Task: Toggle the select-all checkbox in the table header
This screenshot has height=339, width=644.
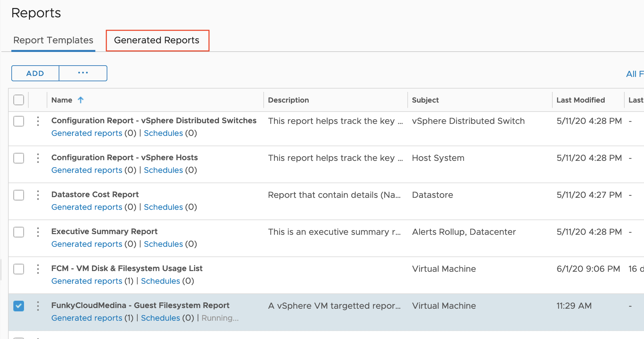Action: (x=19, y=100)
